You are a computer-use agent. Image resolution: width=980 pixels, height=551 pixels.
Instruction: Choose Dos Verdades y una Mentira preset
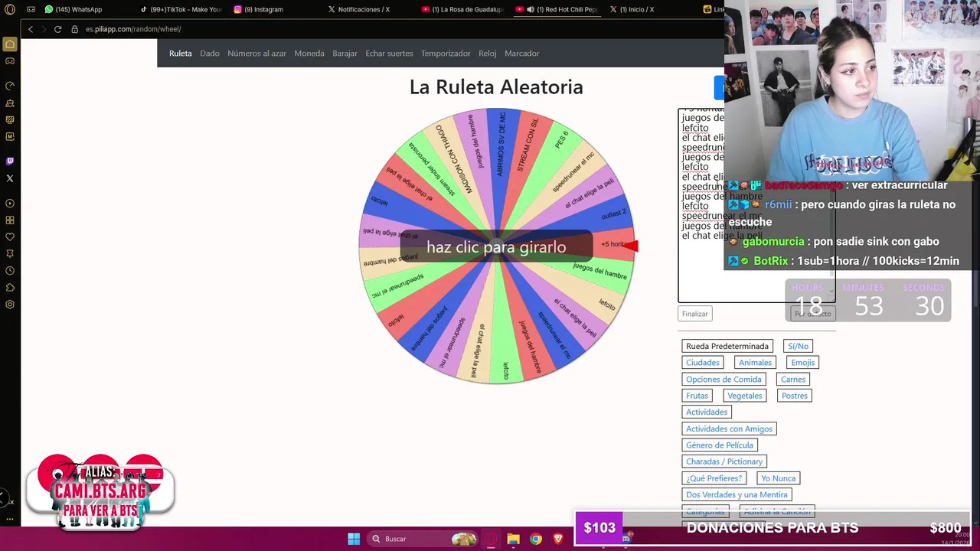[x=737, y=494]
